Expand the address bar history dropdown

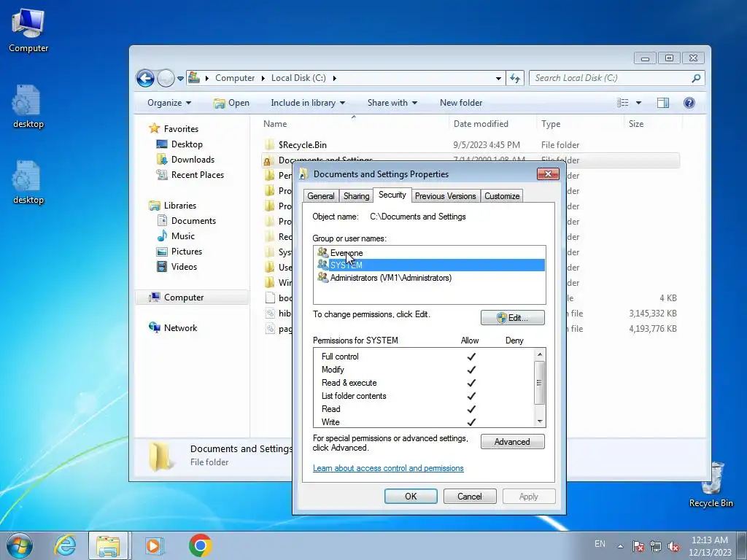[x=498, y=78]
